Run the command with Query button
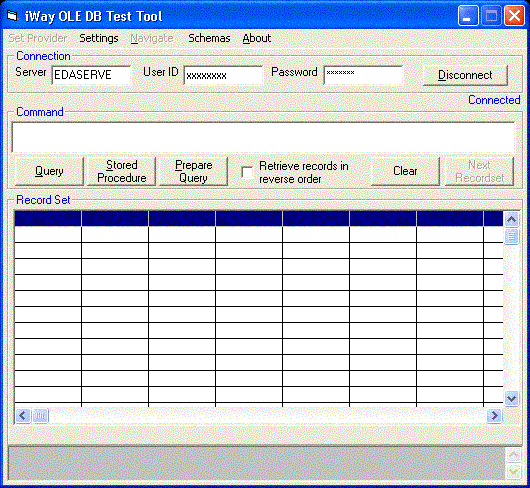The width and height of the screenshot is (530, 488). [49, 171]
